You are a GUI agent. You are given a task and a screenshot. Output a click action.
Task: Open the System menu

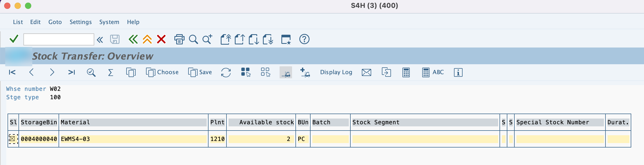pos(109,22)
